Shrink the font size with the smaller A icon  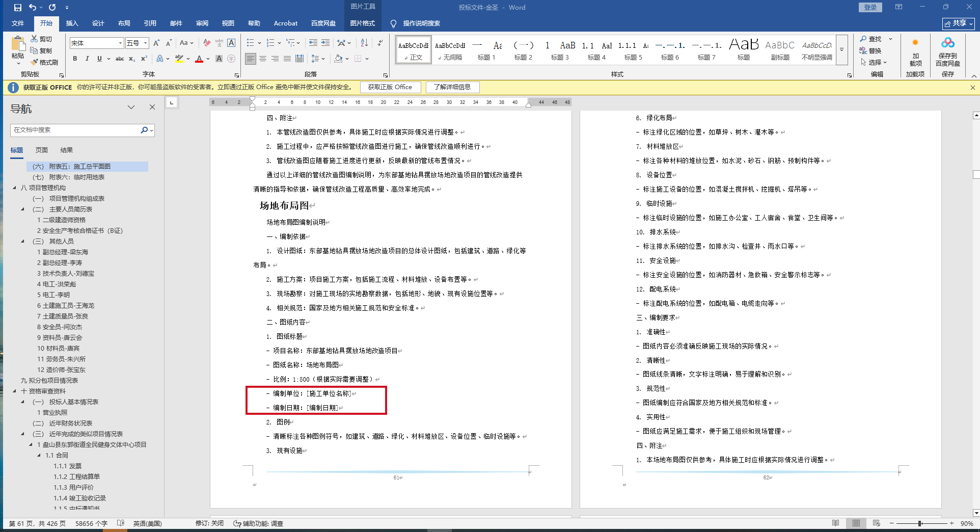(169, 43)
